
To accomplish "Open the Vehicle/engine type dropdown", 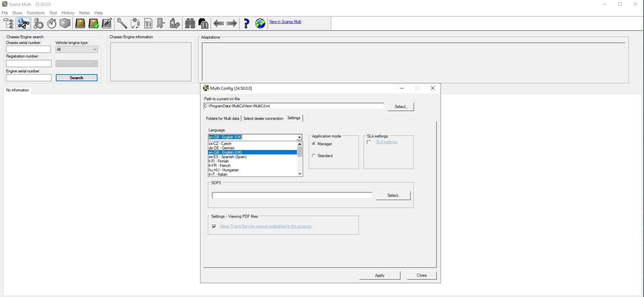I will point(77,49).
